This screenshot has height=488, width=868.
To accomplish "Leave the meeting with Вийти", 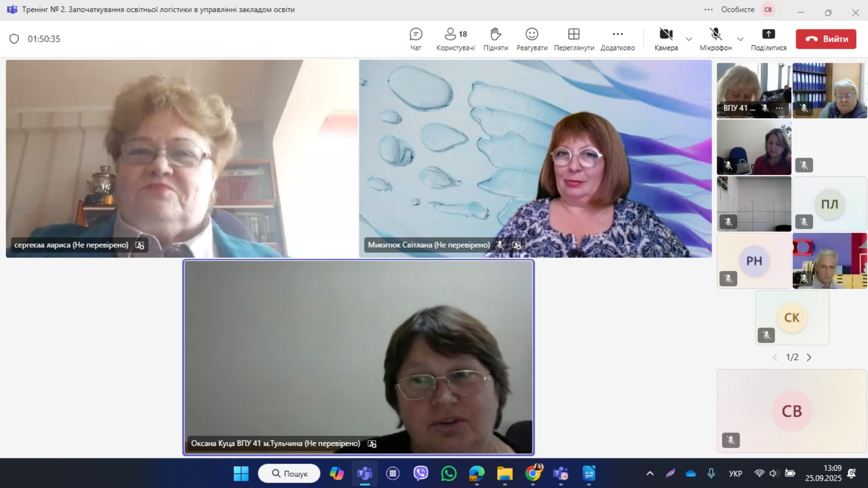I will coord(826,39).
